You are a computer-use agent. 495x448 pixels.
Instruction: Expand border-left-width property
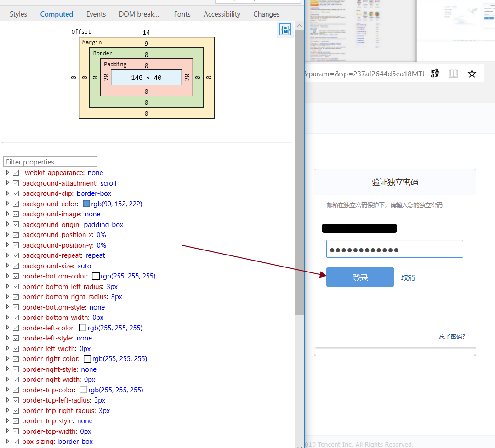pos(7,348)
